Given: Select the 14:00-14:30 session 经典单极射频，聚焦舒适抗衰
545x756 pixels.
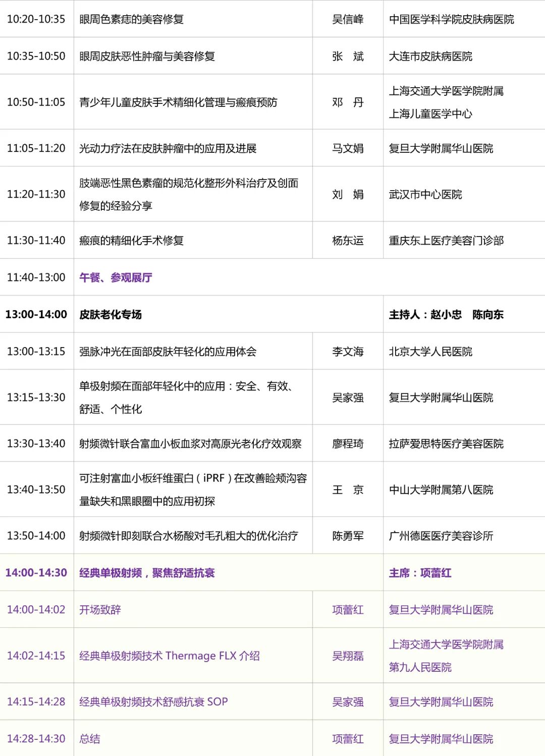Looking at the screenshot, I should (146, 573).
